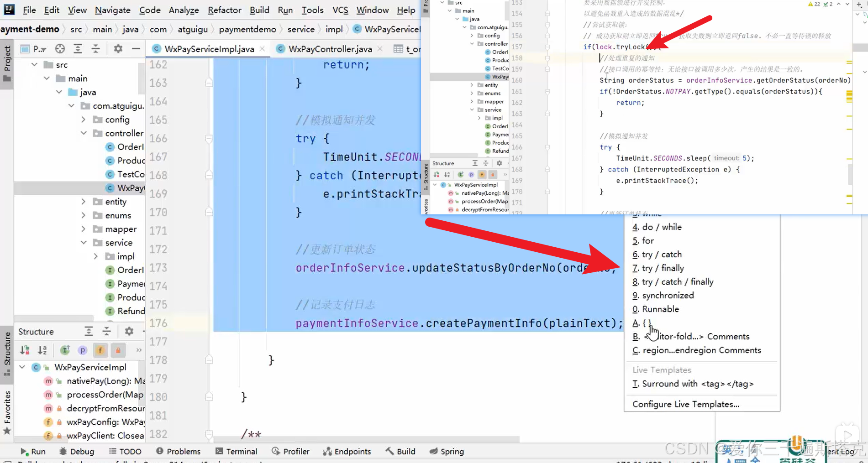Open the Project tool window tab
The width and height of the screenshot is (868, 463).
click(x=7, y=64)
